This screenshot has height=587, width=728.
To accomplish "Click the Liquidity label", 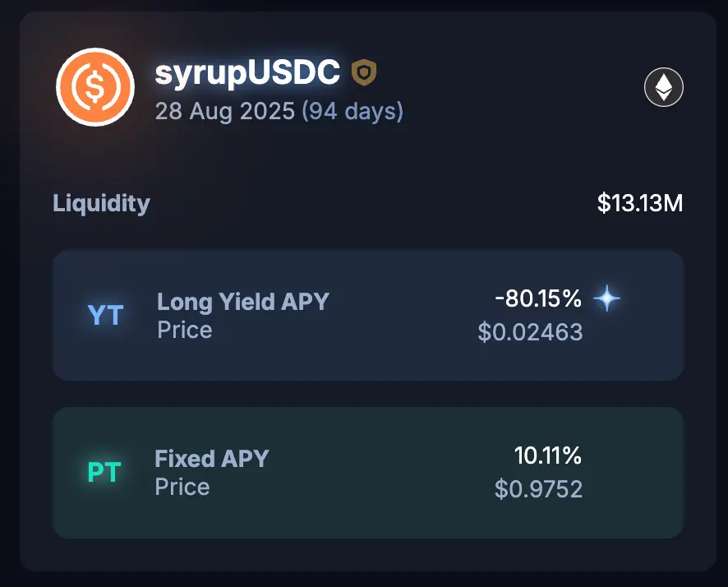I will [x=101, y=203].
